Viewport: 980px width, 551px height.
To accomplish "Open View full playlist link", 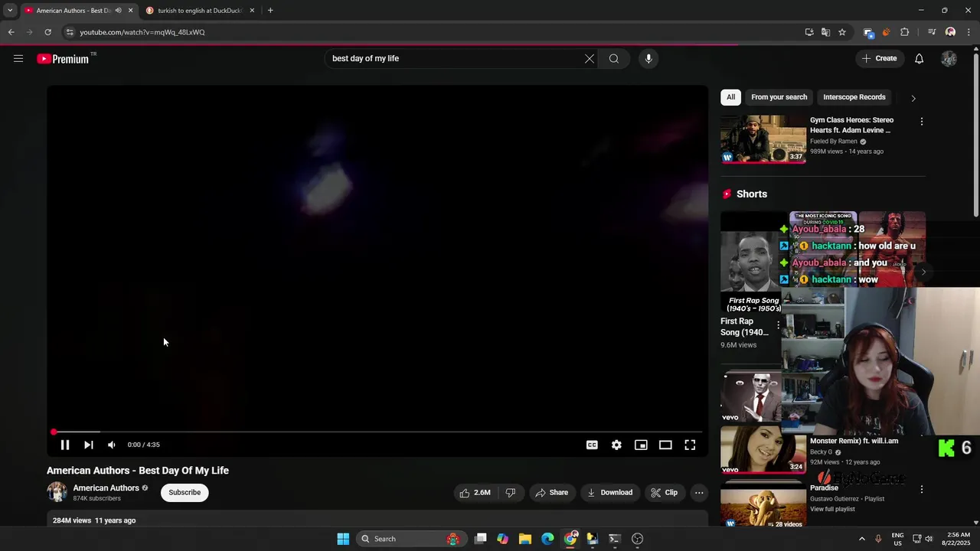I will point(832,509).
